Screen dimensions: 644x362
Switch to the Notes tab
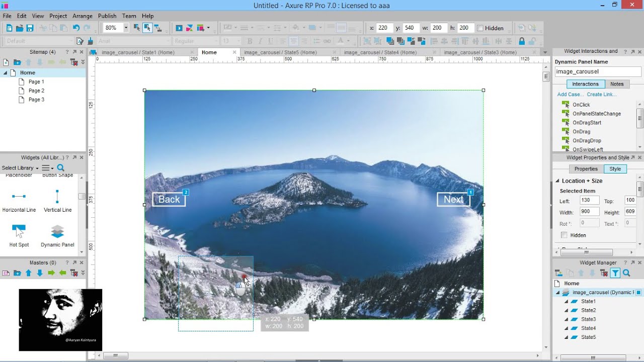pos(617,84)
